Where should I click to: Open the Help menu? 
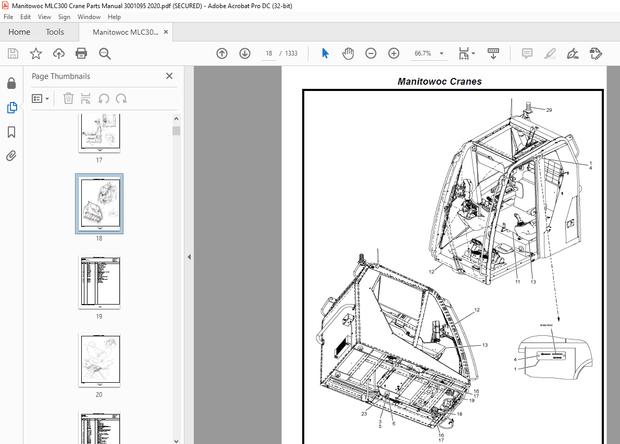(x=114, y=17)
